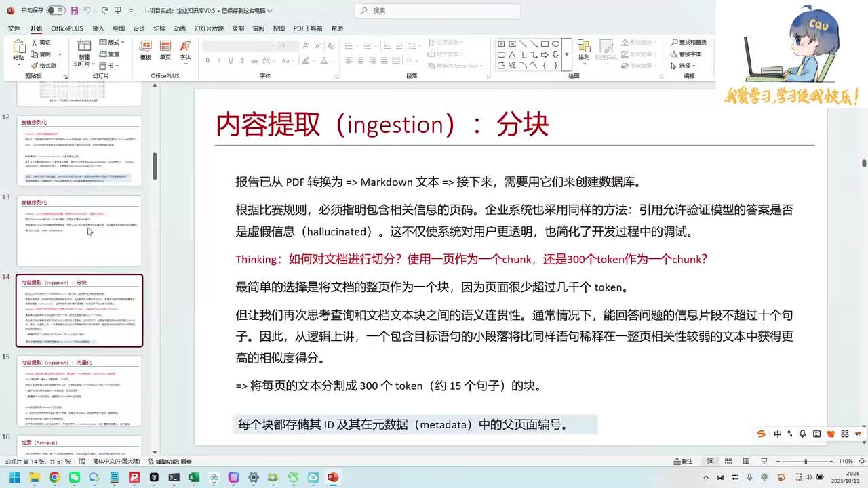868x488 pixels.
Task: Click the Save icon in quick access toolbar
Action: coord(74,11)
